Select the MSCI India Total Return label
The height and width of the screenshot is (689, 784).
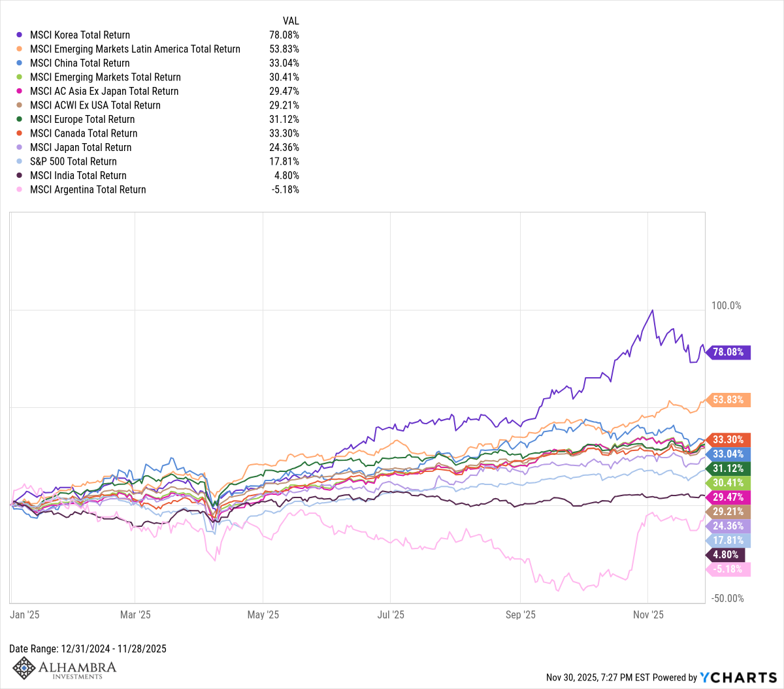[78, 175]
